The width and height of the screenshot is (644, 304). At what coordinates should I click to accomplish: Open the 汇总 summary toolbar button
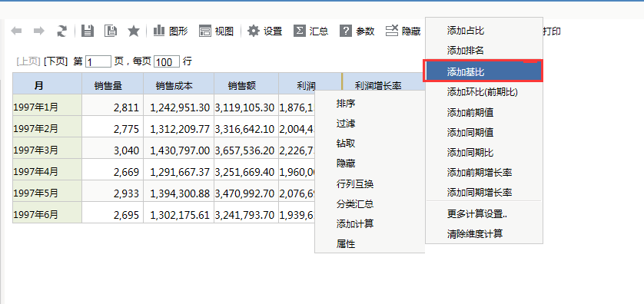pos(311,31)
